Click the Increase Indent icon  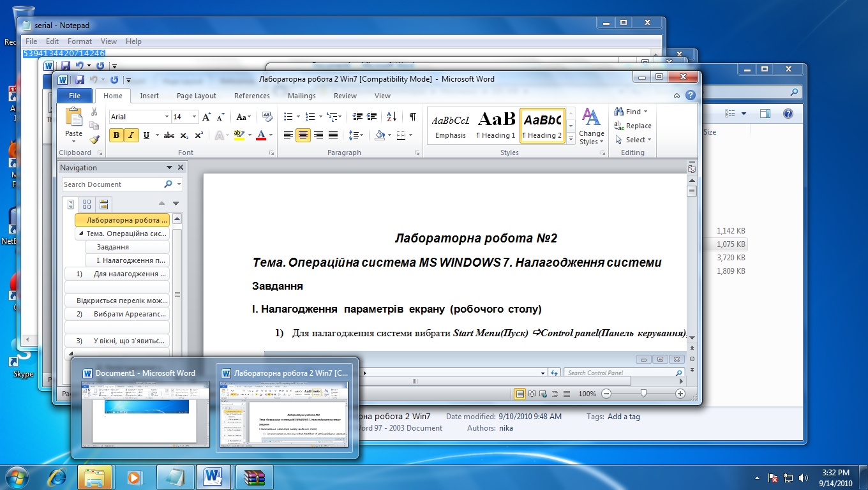tap(372, 117)
